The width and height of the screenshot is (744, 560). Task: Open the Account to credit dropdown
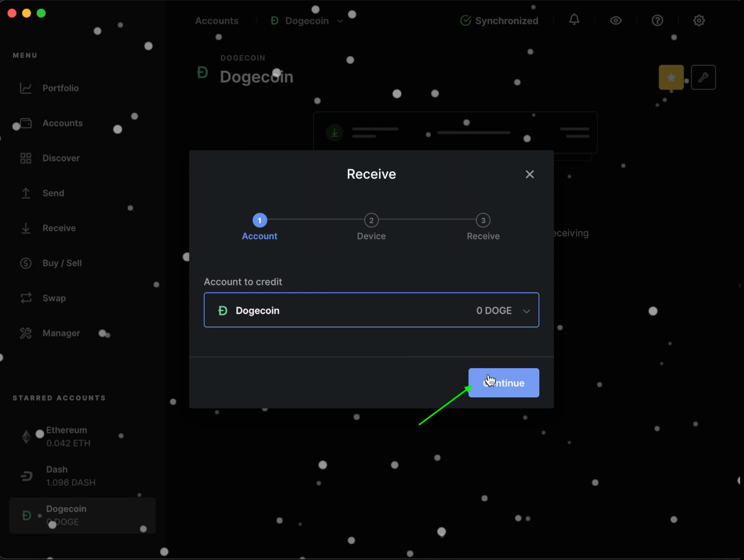(371, 310)
